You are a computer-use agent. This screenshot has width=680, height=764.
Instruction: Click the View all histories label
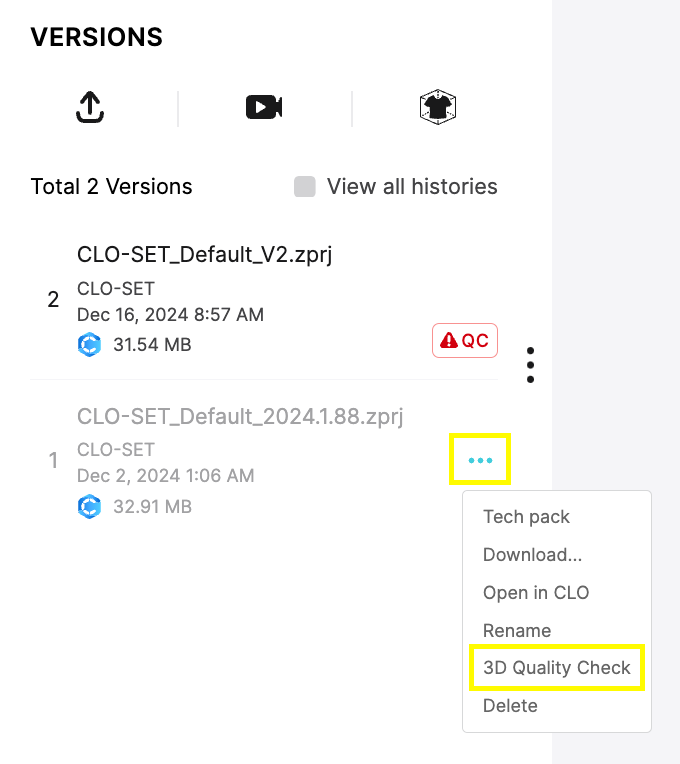(x=412, y=187)
